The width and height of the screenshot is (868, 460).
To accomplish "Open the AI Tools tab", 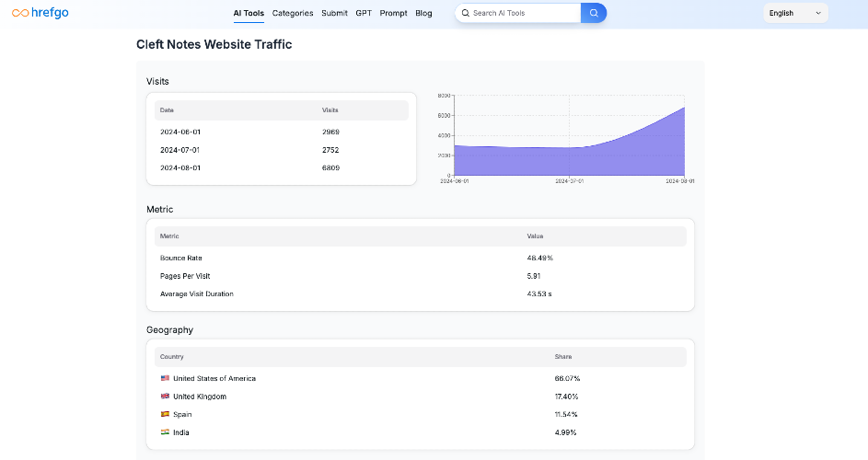I will [x=249, y=13].
